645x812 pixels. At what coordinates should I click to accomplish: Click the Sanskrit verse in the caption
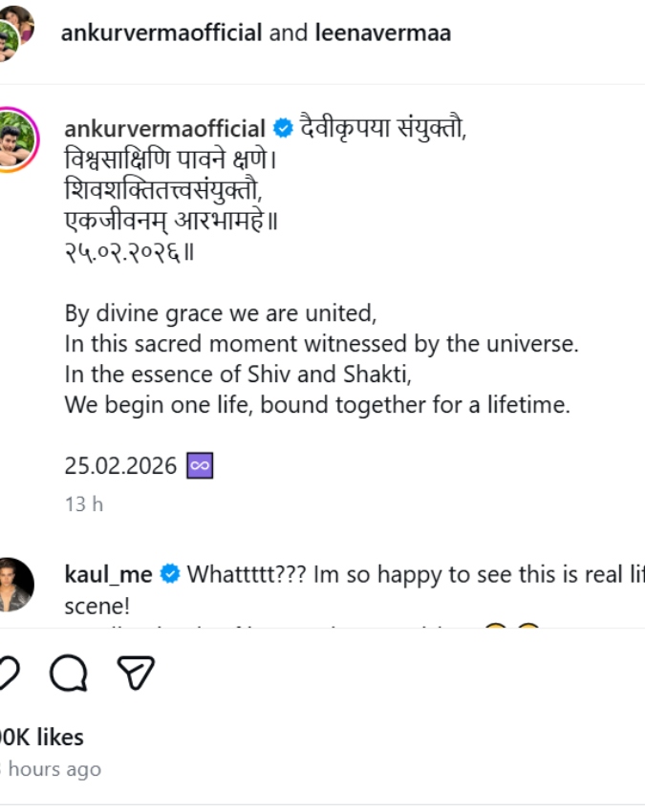[x=177, y=190]
